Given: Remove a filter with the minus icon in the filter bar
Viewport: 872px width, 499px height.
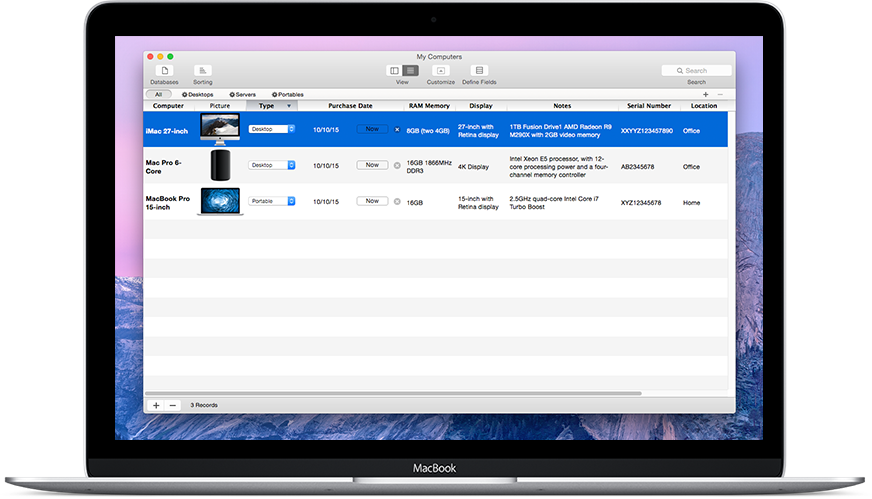Looking at the screenshot, I should tap(720, 95).
